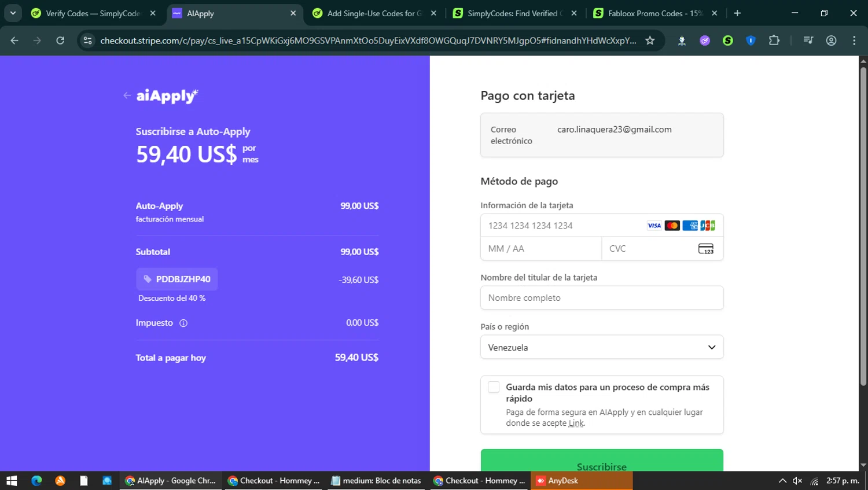Viewport: 868px width, 490px height.
Task: Open AIApply - Google Chrome taskbar item
Action: 171,481
